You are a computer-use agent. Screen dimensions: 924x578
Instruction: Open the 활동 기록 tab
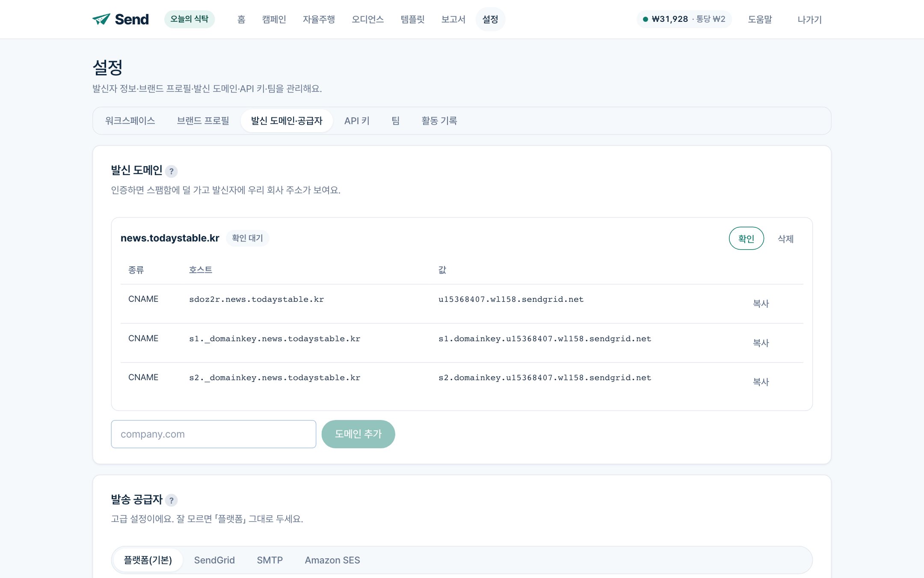click(439, 121)
